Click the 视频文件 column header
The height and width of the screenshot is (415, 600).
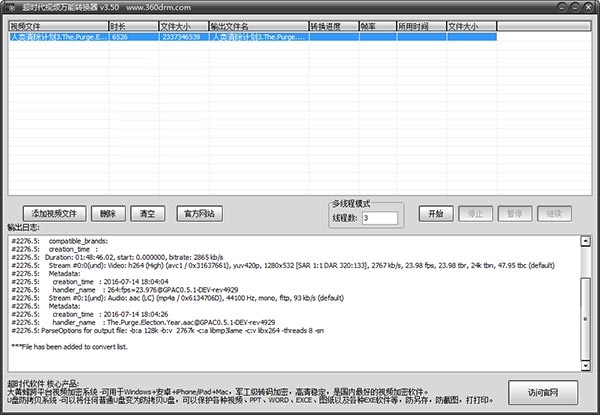(56, 25)
